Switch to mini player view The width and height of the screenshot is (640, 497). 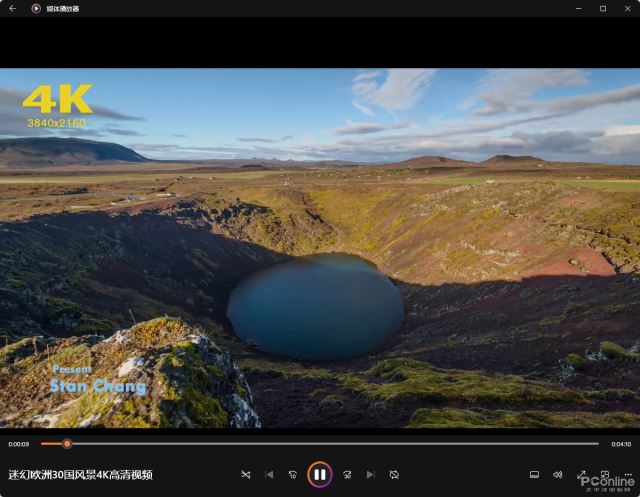click(x=605, y=475)
